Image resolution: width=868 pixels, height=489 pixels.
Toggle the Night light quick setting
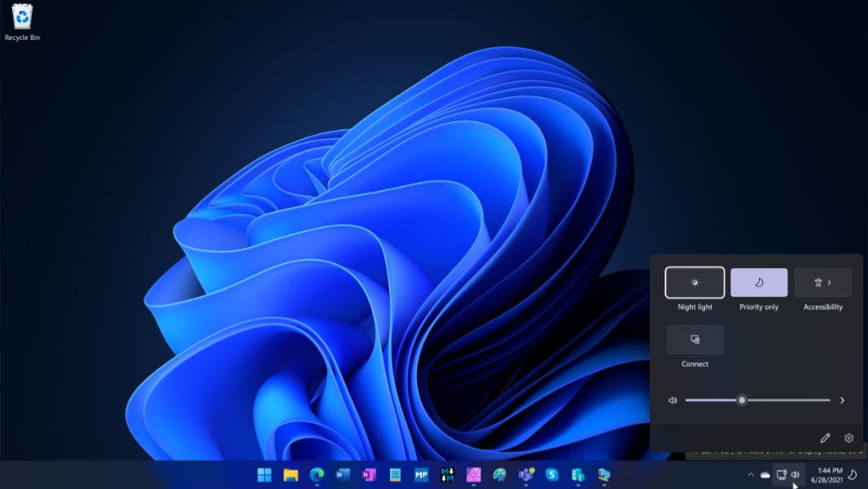695,283
